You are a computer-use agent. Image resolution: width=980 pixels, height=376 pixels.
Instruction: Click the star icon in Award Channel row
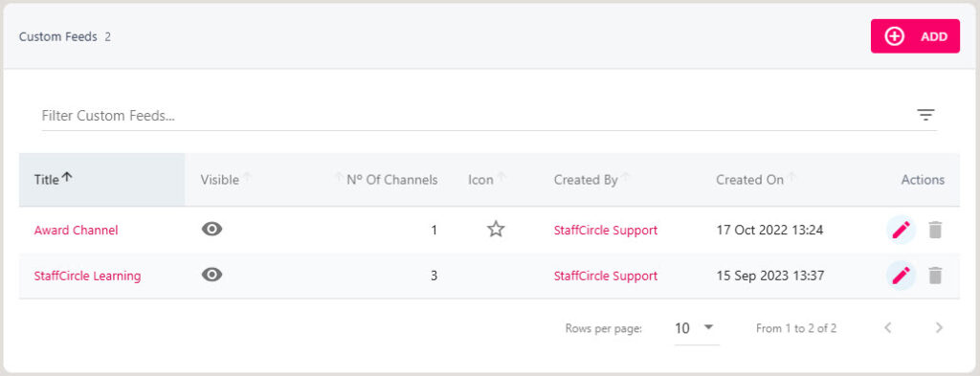tap(496, 230)
